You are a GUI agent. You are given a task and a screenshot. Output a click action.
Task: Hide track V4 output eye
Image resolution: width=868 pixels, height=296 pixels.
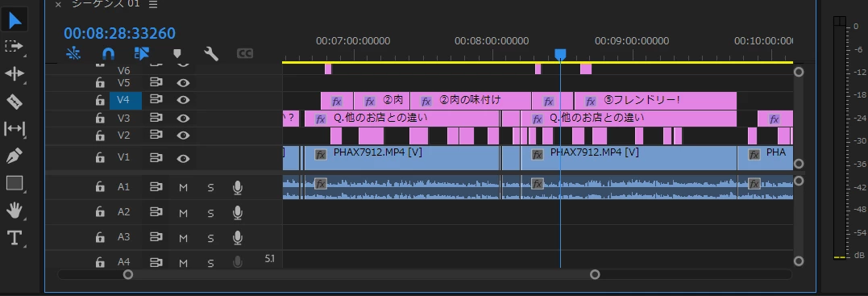[x=183, y=100]
